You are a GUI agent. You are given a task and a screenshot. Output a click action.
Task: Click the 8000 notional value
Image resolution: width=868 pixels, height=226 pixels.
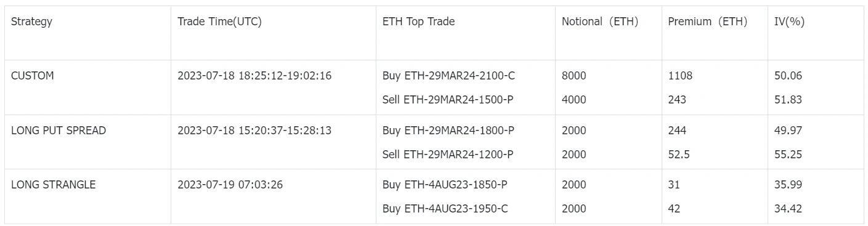[574, 76]
